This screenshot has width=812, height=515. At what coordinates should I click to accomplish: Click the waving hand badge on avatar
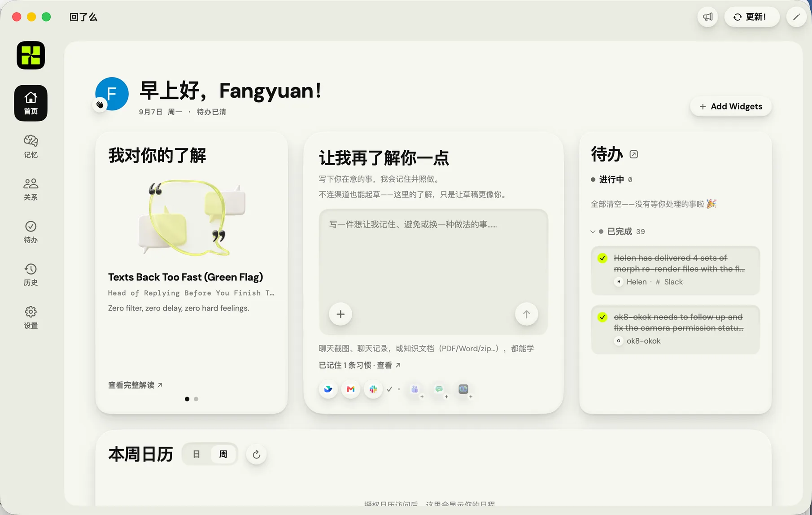(100, 105)
